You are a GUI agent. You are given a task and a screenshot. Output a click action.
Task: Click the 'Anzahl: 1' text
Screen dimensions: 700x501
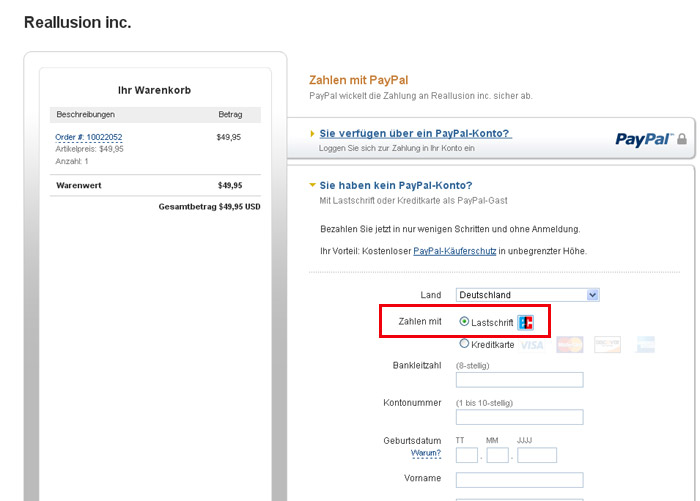(x=72, y=161)
